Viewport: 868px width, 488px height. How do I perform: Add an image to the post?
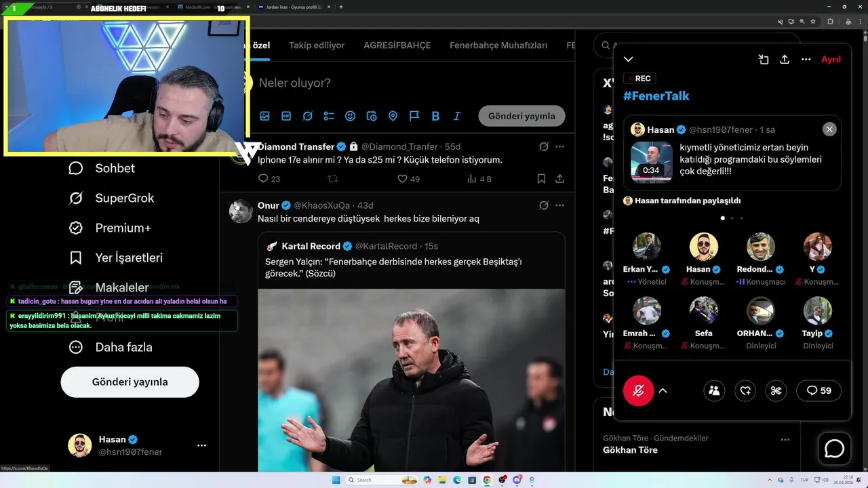(264, 116)
